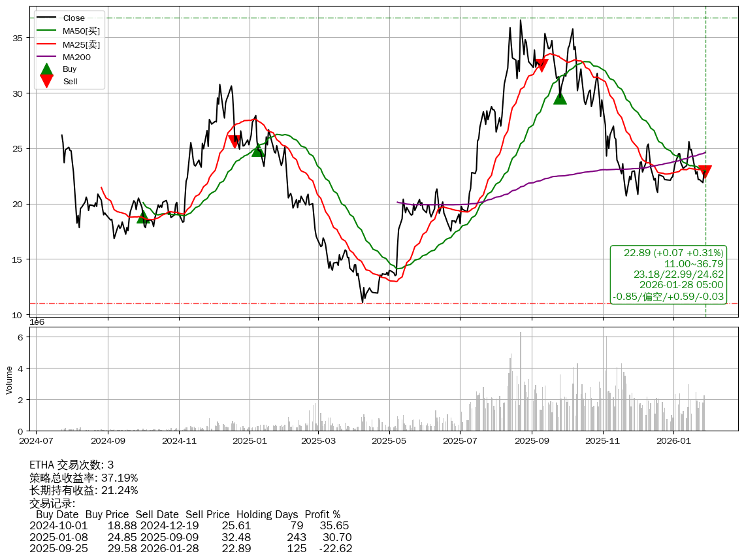Viewport: 744px width, 560px height.
Task: Click the 2025-05 date label on x-axis
Action: coord(389,441)
